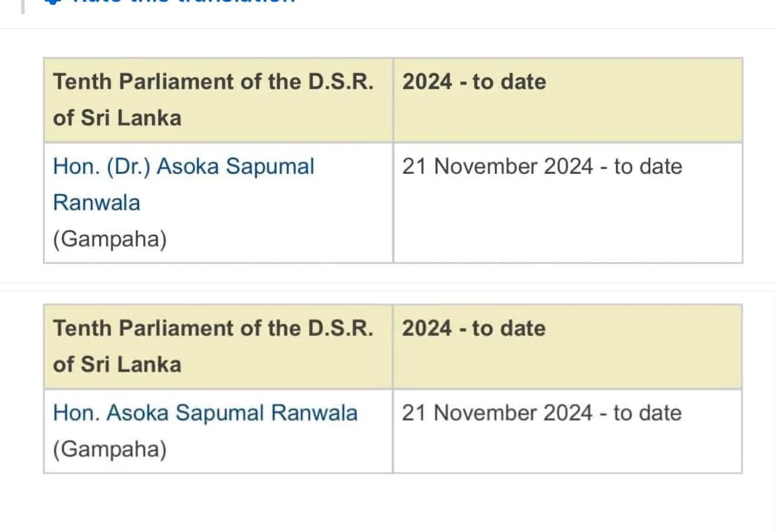
Task: Click the (Gampaha) text in the upper table
Action: pyautogui.click(x=110, y=240)
